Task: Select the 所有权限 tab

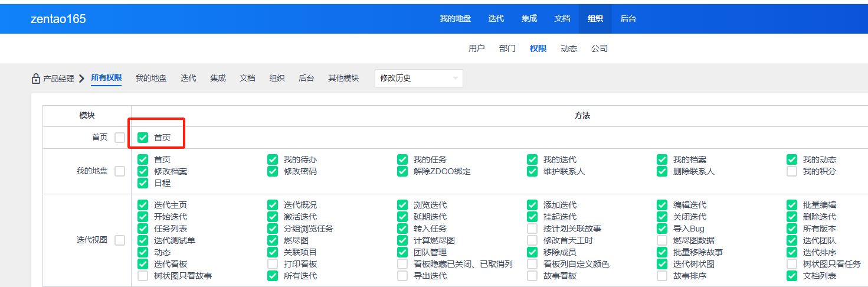Action: [x=106, y=78]
